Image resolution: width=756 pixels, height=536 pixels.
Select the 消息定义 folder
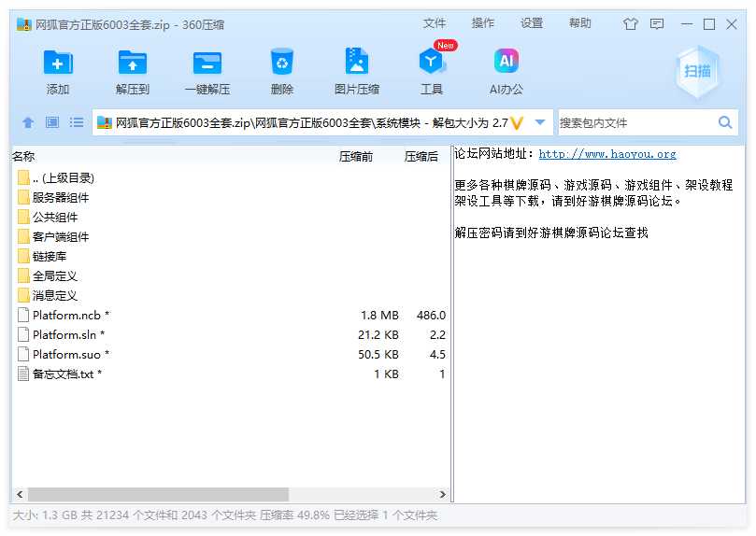(x=231, y=296)
